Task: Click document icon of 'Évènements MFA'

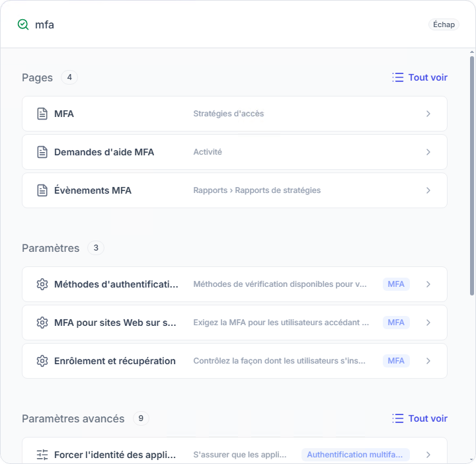Action: click(42, 190)
